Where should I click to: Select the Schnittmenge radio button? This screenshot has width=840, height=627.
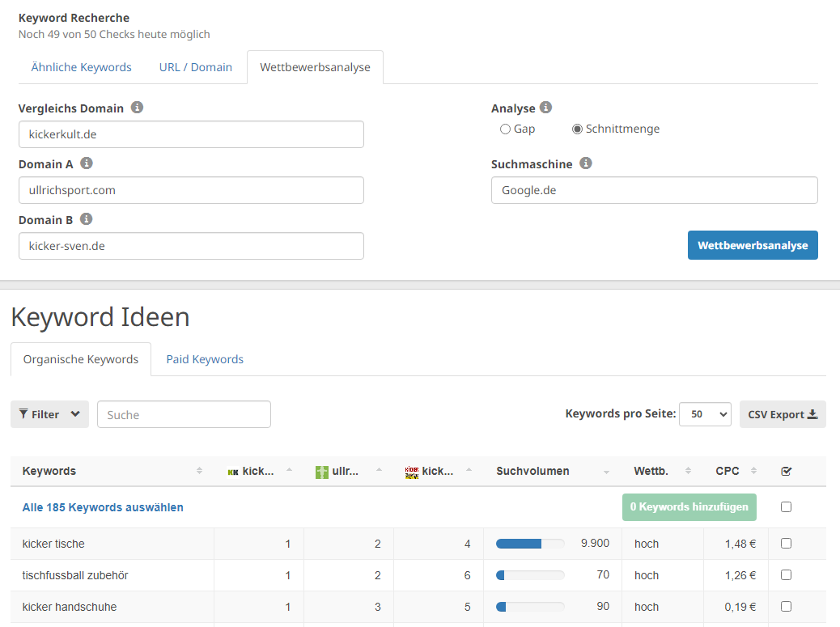coord(577,129)
